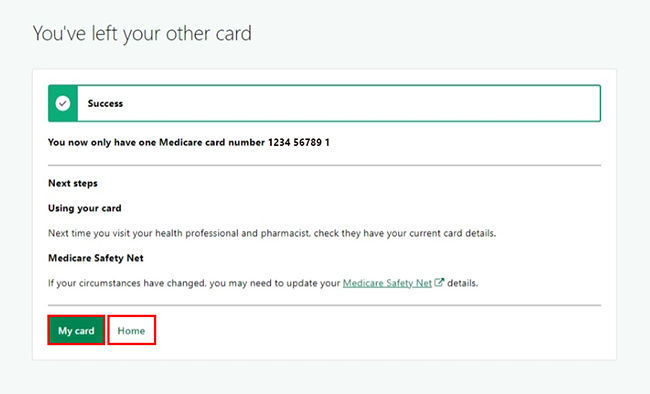Click the green strip of the Success banner

click(63, 103)
